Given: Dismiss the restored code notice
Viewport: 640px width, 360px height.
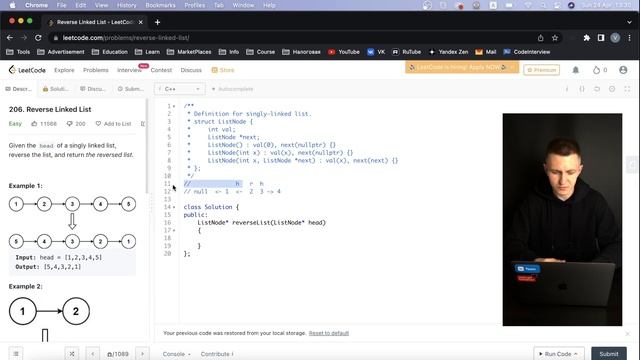Looking at the screenshot, I should (x=628, y=333).
